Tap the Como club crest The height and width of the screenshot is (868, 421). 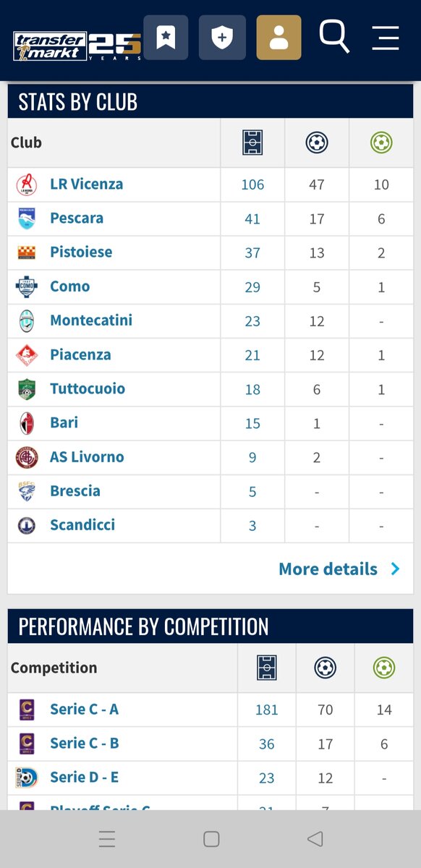[26, 286]
